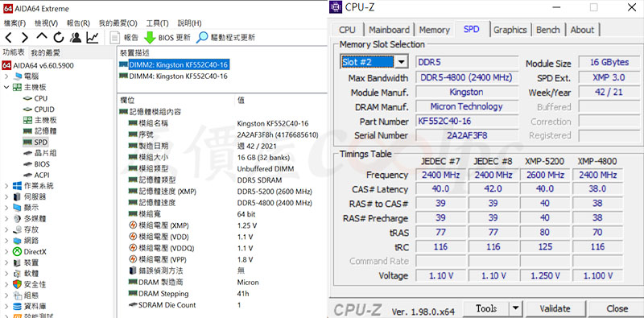Open the graph chart toolbar icon
644x318 pixels.
pyautogui.click(x=93, y=37)
